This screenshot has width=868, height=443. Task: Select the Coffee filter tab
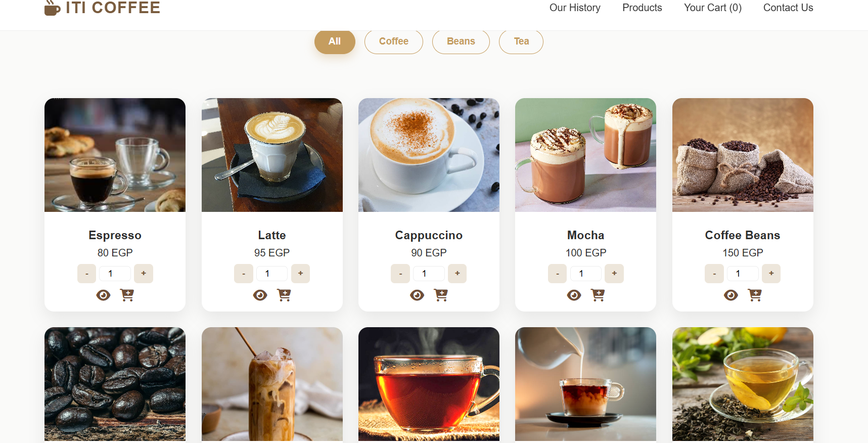[x=394, y=41]
